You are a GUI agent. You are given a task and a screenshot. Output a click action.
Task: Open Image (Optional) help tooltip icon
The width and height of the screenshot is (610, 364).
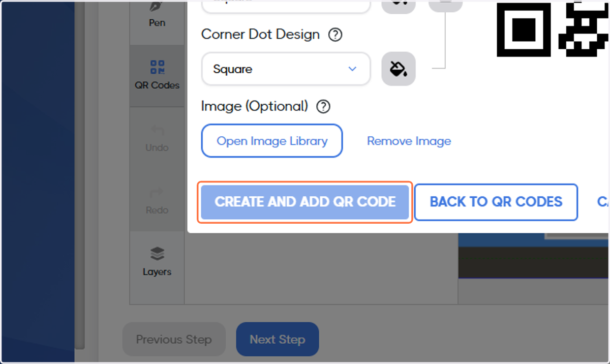coord(323,107)
